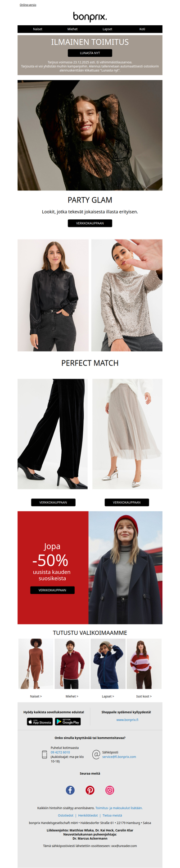
Task: Open the Pinterest social icon
Action: [x=90, y=790]
